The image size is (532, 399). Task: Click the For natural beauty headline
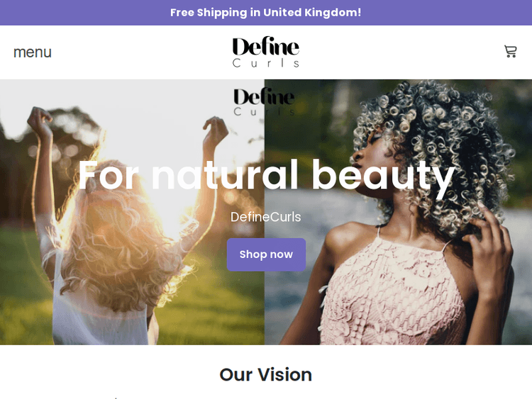(266, 176)
